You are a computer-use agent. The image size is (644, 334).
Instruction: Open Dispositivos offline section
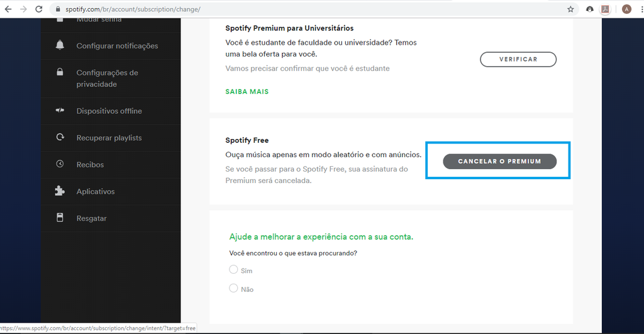click(109, 111)
